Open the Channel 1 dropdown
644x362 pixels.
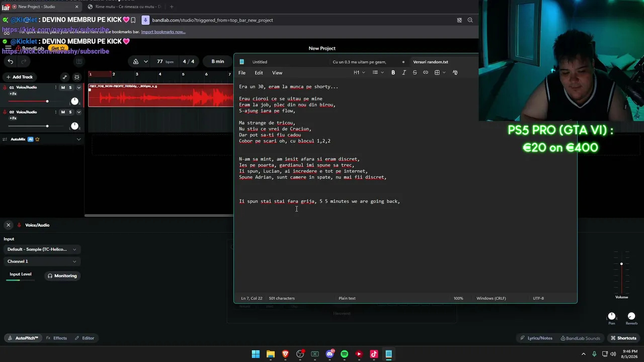(42, 261)
